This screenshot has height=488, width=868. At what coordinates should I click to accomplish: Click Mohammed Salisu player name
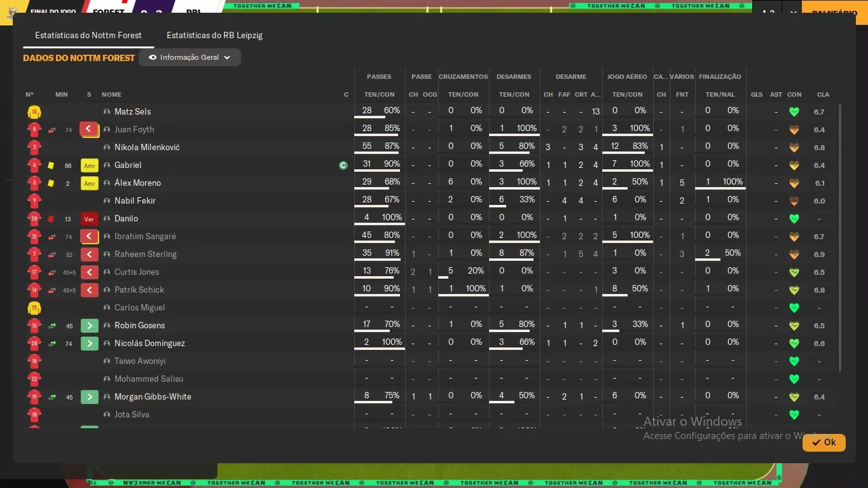point(149,379)
